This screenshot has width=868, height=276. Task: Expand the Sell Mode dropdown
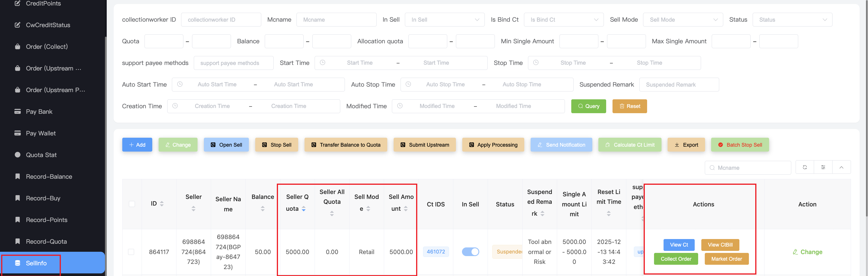tap(683, 20)
